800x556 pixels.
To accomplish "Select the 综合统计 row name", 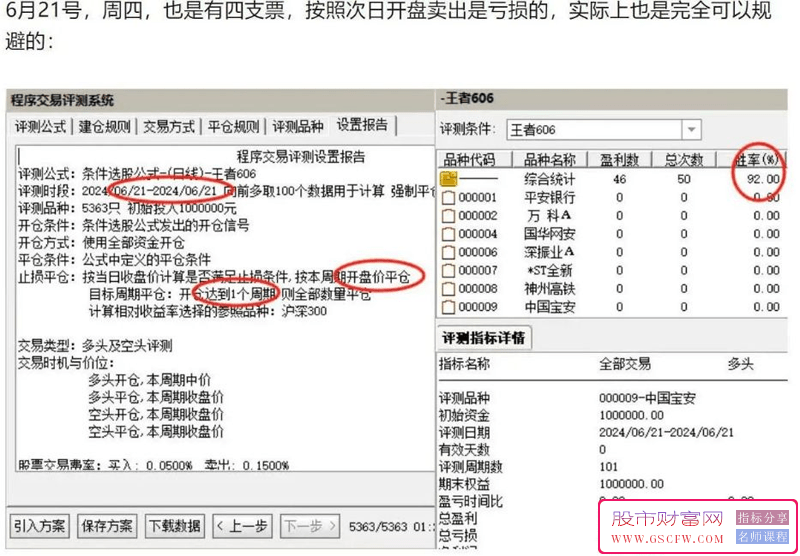I will [549, 179].
